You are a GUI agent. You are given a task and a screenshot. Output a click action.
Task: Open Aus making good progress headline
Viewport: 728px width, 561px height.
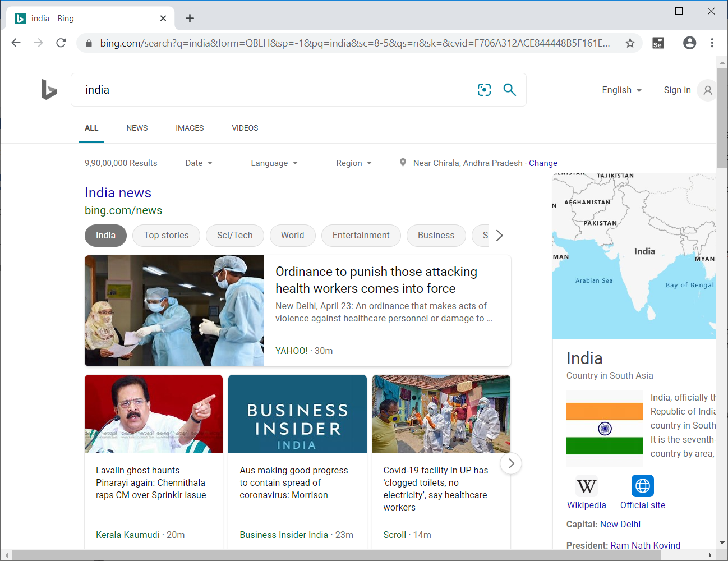(294, 482)
